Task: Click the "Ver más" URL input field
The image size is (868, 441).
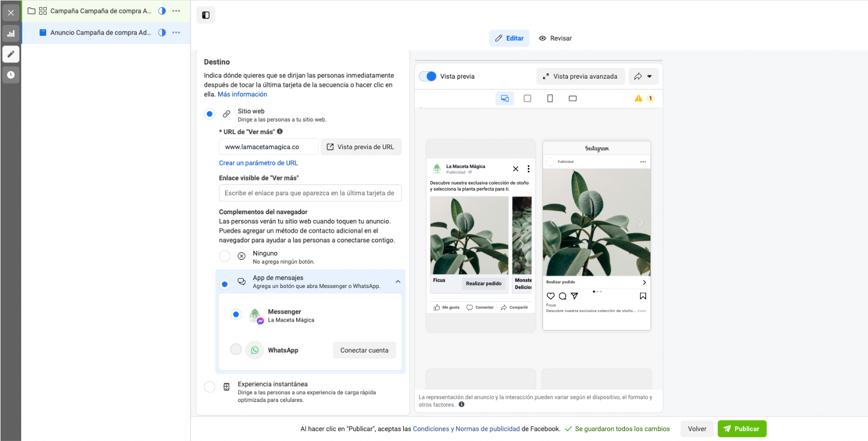Action: click(269, 147)
